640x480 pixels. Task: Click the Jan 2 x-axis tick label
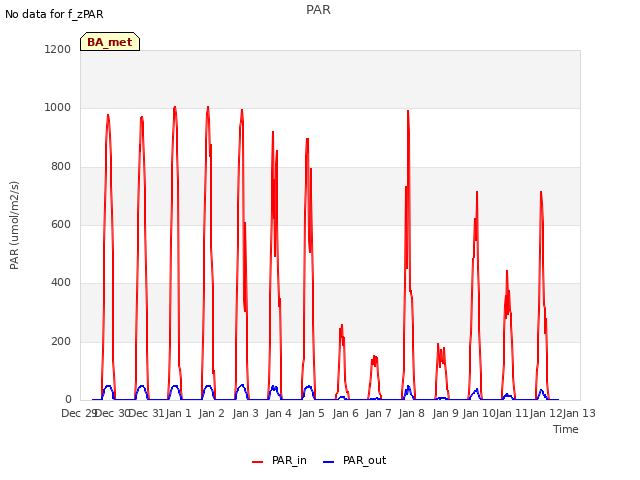[212, 413]
